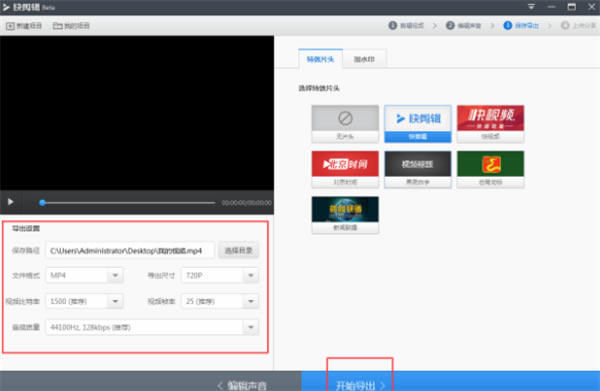
Task: Select the special effects intro tab
Action: coord(321,59)
